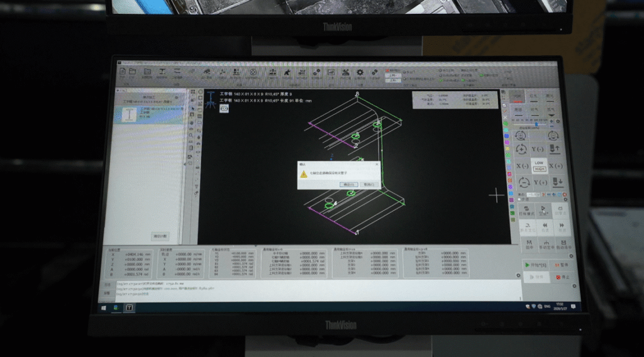
Task: Click the chain link icon in the viewport
Action: pos(224,108)
